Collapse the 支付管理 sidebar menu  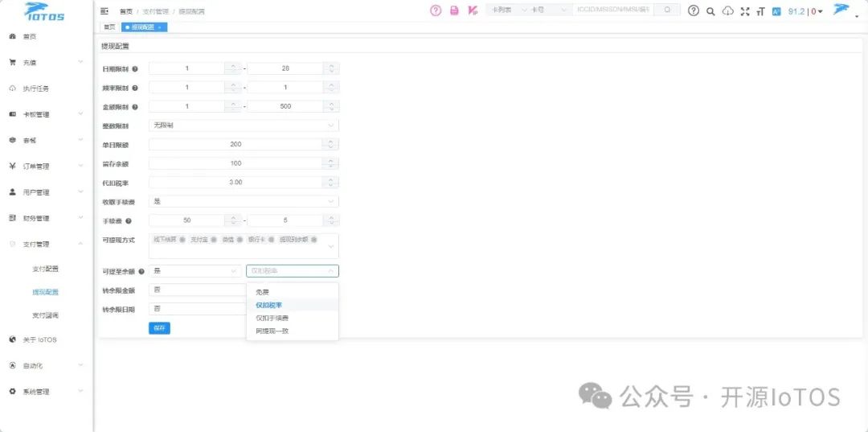(x=47, y=245)
